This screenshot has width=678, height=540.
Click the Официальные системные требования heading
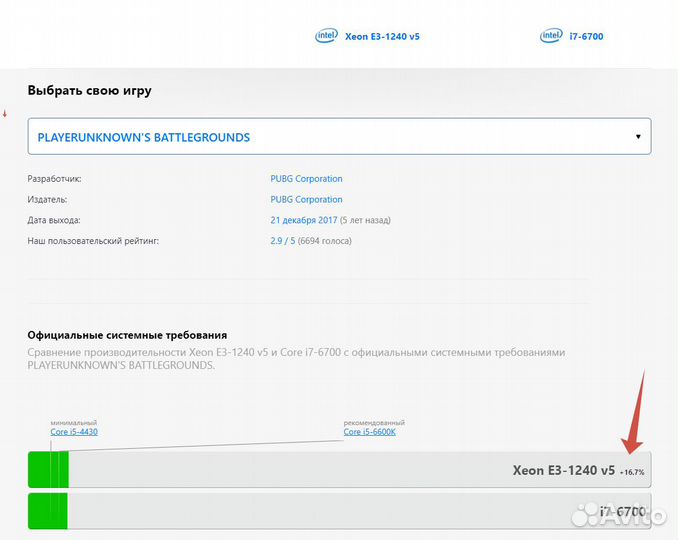pos(127,335)
